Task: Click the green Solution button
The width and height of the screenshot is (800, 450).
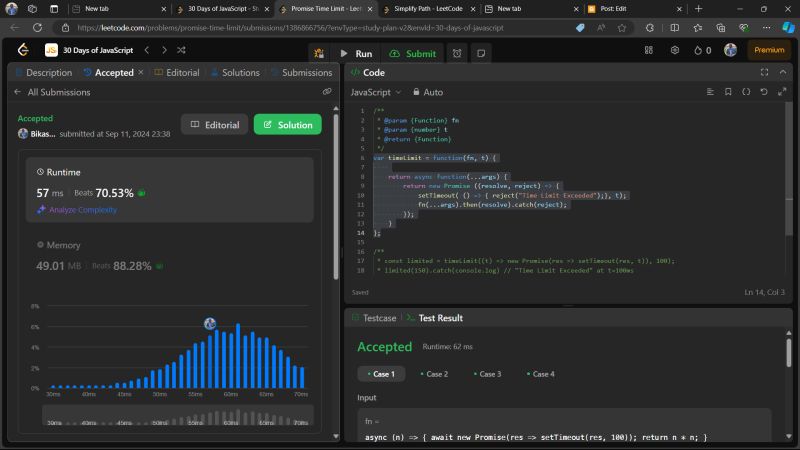Action: [287, 124]
